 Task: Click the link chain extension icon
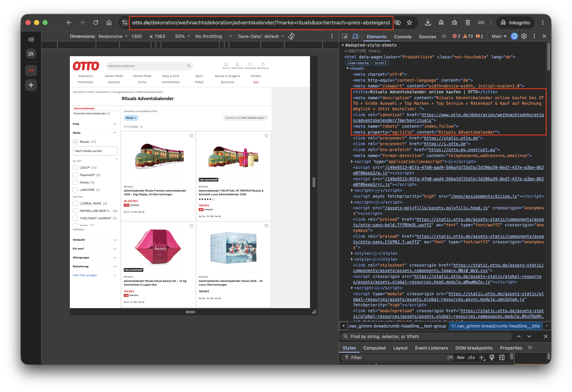click(x=481, y=23)
